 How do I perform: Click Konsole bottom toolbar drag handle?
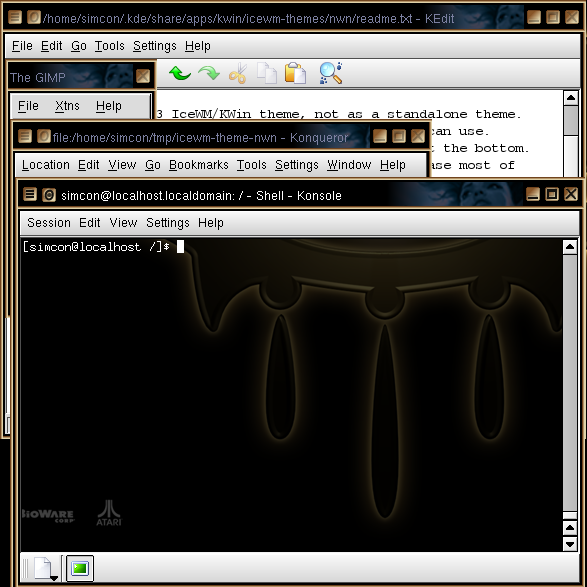[25, 568]
